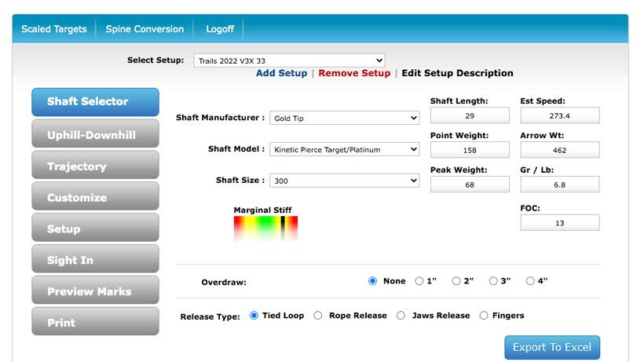This screenshot has height=362, width=644.
Task: Click the Export To Excel button
Action: [552, 347]
